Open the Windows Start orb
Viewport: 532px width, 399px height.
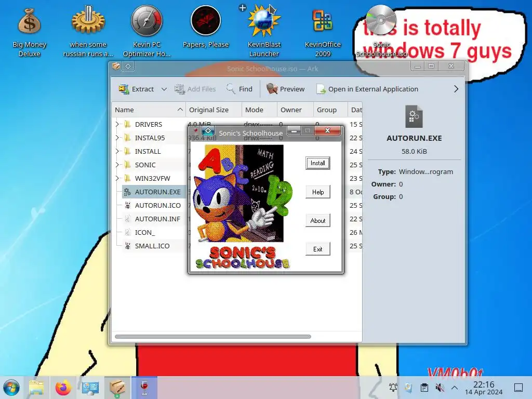tap(11, 388)
